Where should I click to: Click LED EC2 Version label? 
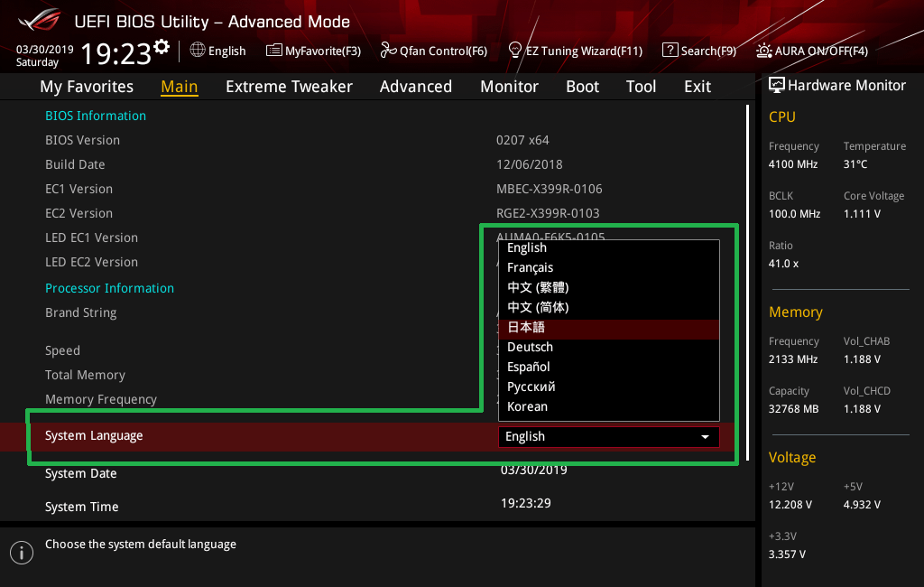click(x=91, y=262)
